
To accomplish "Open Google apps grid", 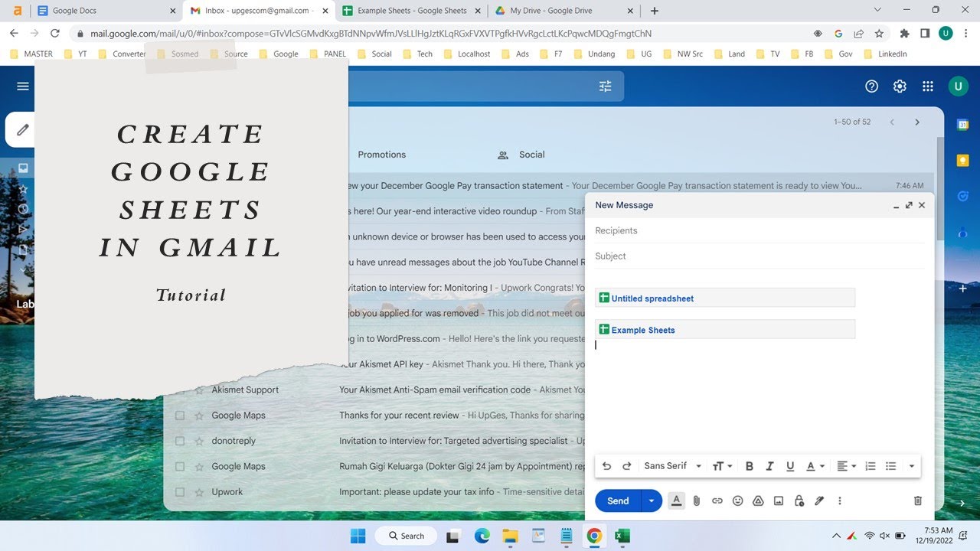I will click(x=928, y=86).
